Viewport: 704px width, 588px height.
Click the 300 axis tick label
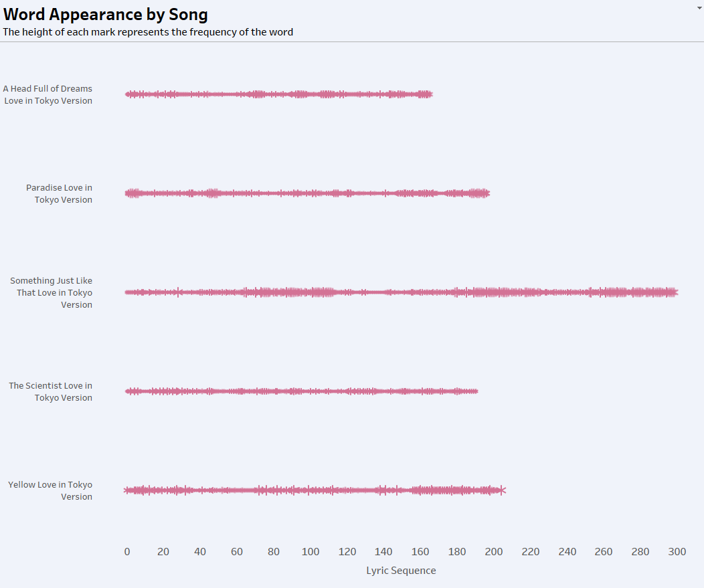tap(677, 552)
